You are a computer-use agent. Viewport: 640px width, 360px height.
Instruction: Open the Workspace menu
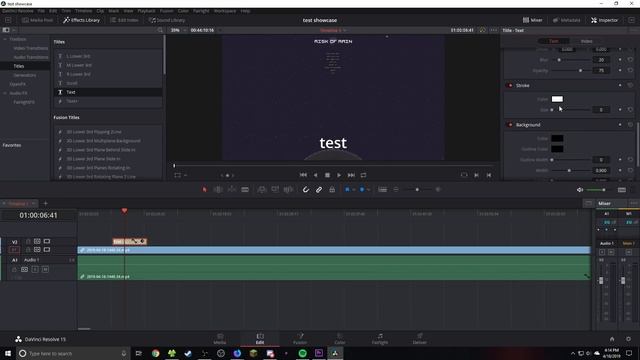click(x=225, y=11)
